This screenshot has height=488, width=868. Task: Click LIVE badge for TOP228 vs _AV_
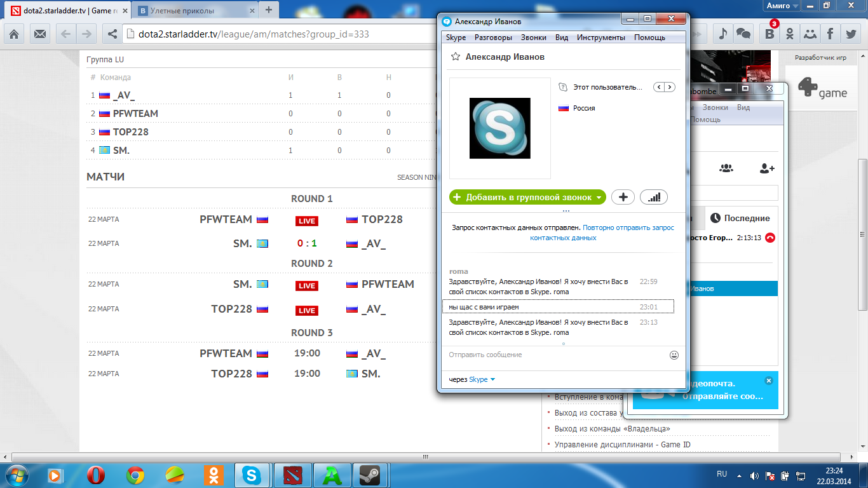click(307, 310)
